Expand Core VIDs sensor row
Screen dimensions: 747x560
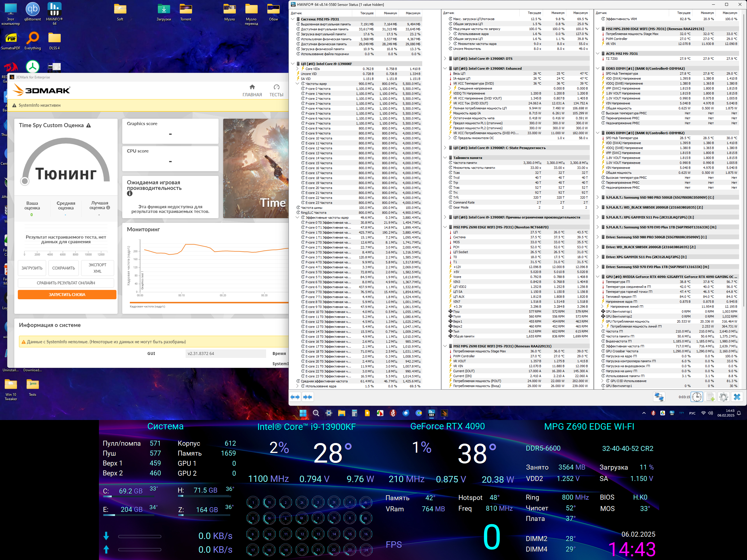tap(297, 69)
